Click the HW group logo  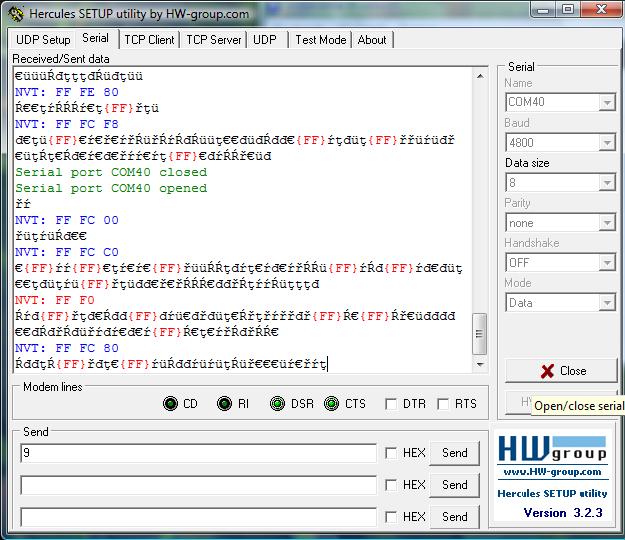click(552, 449)
